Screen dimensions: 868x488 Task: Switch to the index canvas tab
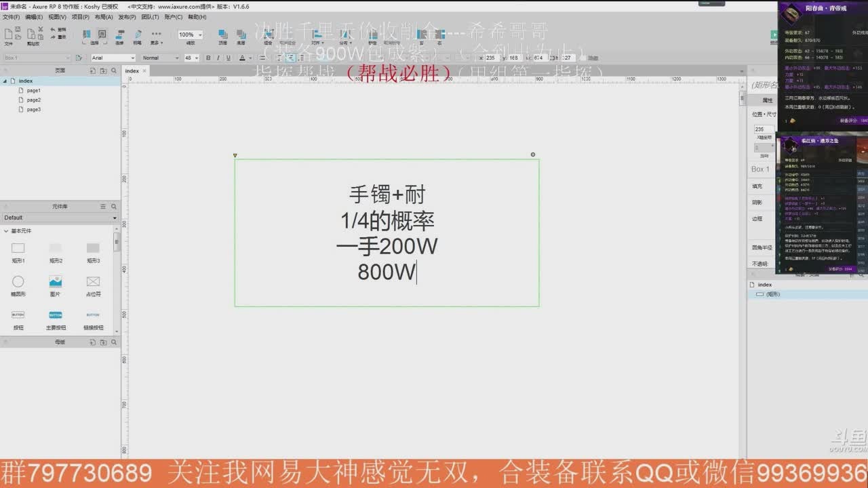[x=135, y=70]
